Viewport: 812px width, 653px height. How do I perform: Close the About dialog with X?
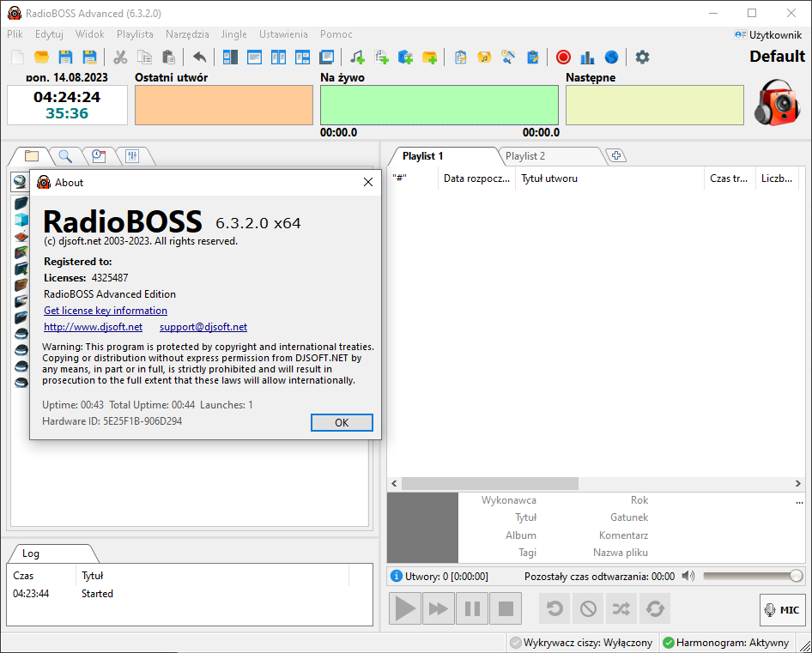pyautogui.click(x=368, y=182)
